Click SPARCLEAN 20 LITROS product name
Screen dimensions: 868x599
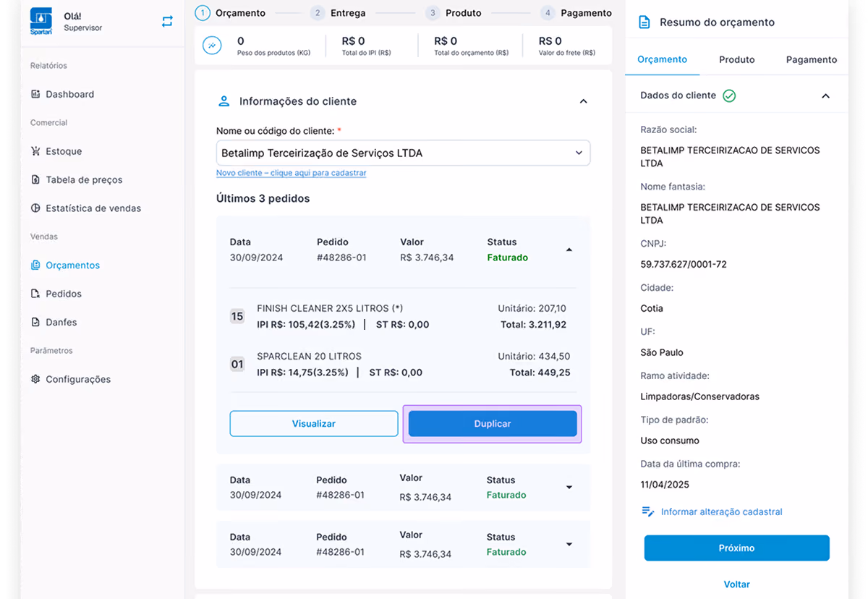tap(309, 356)
